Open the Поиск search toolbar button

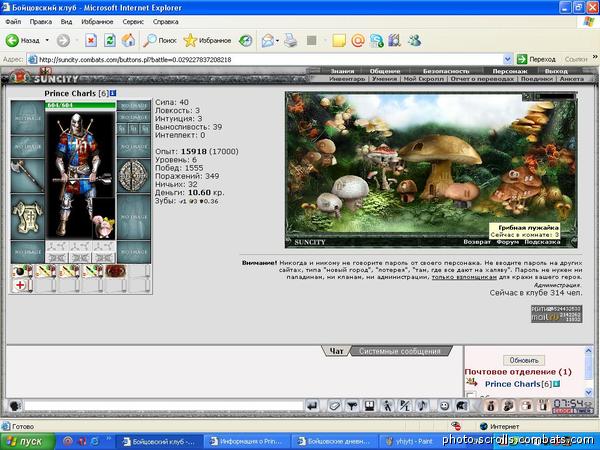(x=160, y=40)
